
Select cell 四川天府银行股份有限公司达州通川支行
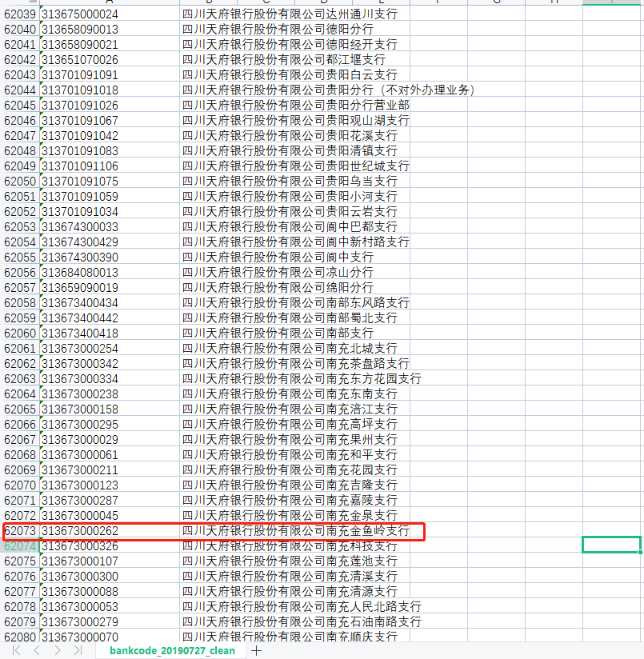(290, 14)
